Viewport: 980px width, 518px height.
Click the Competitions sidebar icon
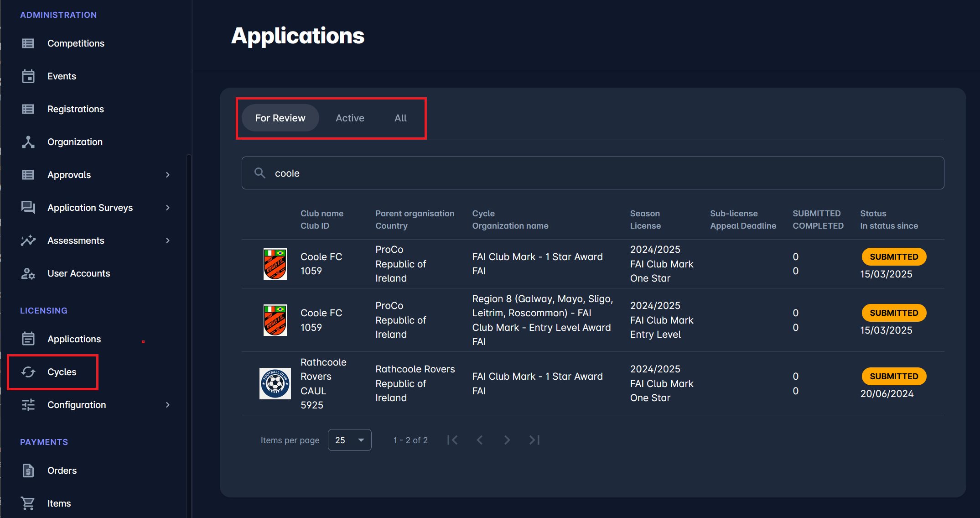point(28,43)
